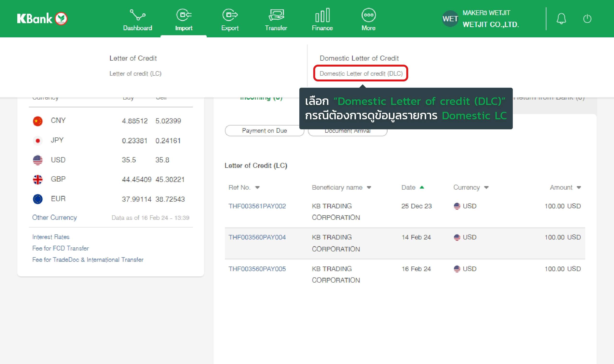Image resolution: width=614 pixels, height=364 pixels.
Task: Select Domestic Letter of credit (DLC) menu item
Action: [x=361, y=74]
